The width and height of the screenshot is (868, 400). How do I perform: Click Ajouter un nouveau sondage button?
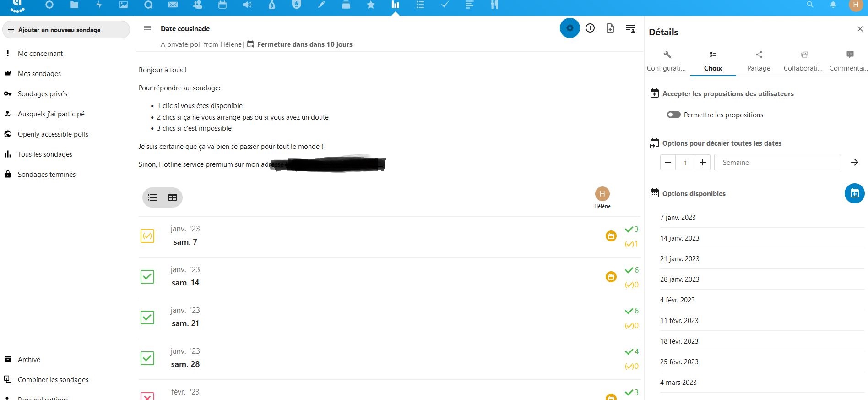point(66,30)
